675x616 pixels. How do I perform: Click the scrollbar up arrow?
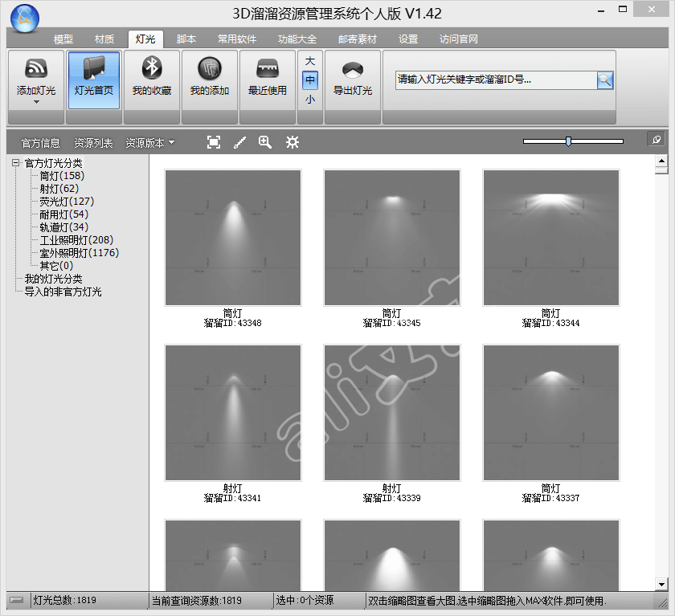click(x=661, y=161)
